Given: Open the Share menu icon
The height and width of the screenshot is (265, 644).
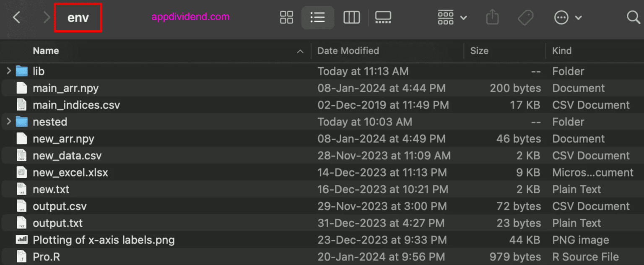Looking at the screenshot, I should point(492,17).
